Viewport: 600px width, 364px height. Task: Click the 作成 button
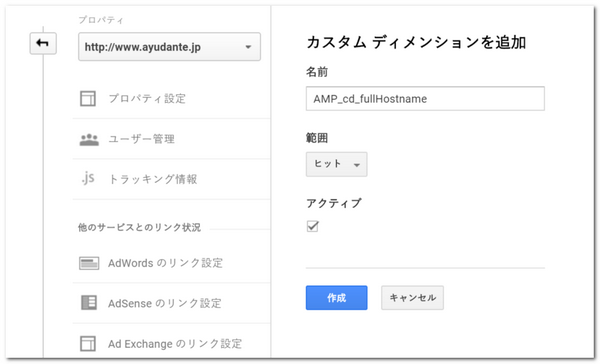pos(336,298)
